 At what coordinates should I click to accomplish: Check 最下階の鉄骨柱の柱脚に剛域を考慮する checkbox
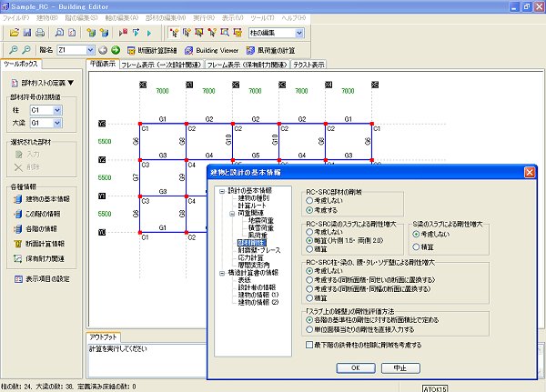pyautogui.click(x=309, y=345)
